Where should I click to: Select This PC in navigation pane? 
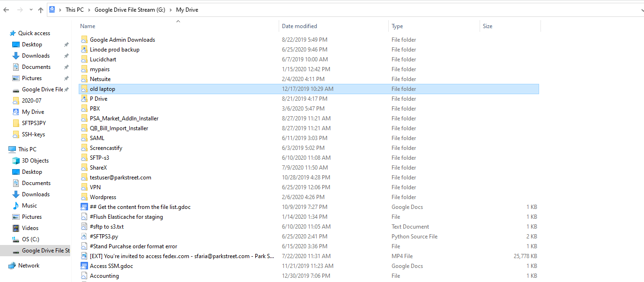coord(27,149)
